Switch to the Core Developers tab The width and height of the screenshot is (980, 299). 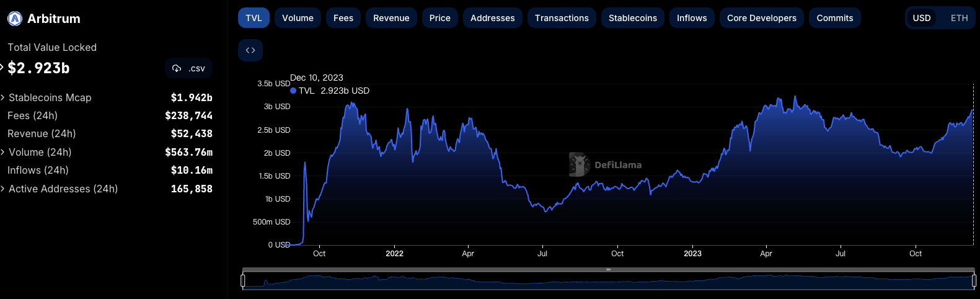click(761, 18)
